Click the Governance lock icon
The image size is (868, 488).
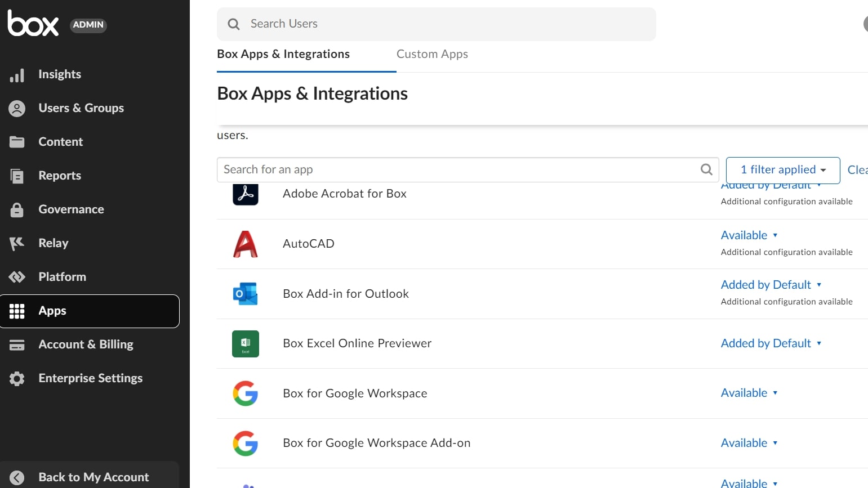[x=17, y=210]
